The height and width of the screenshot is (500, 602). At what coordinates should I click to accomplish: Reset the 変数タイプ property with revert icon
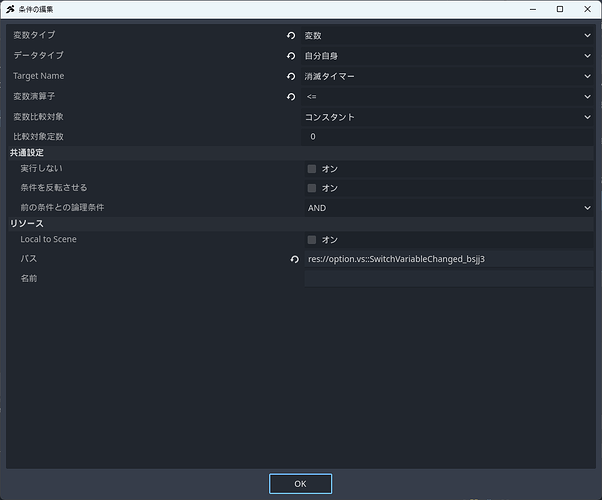(x=291, y=36)
